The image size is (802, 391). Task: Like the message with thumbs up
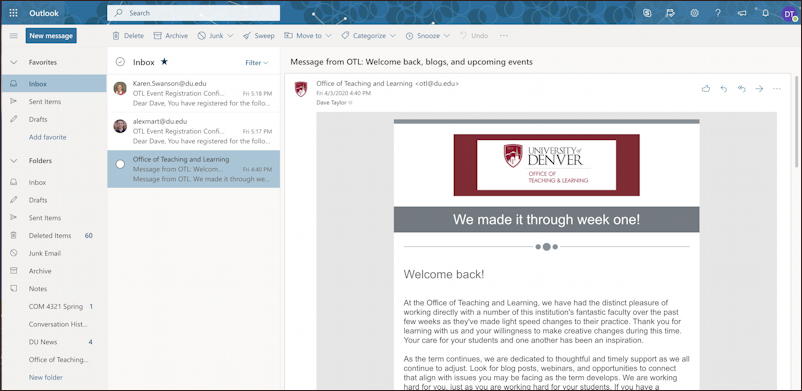(x=706, y=89)
